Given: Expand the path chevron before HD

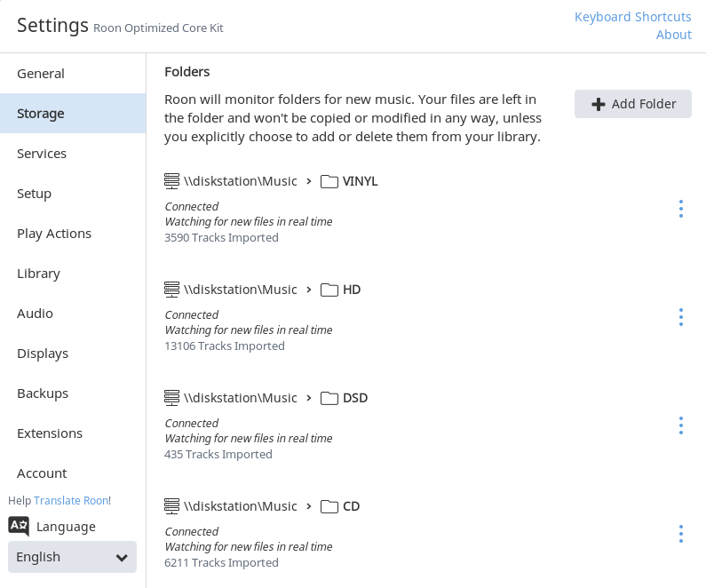Looking at the screenshot, I should [309, 290].
